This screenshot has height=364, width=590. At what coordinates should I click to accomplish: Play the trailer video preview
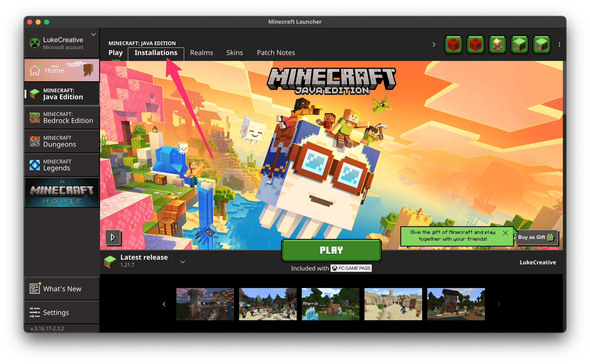click(113, 237)
